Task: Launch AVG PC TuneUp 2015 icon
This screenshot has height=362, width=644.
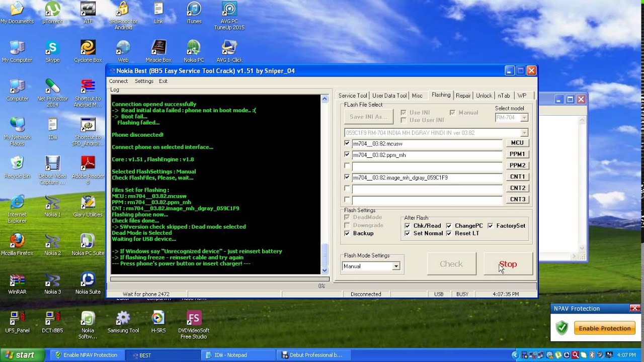Action: tap(229, 15)
